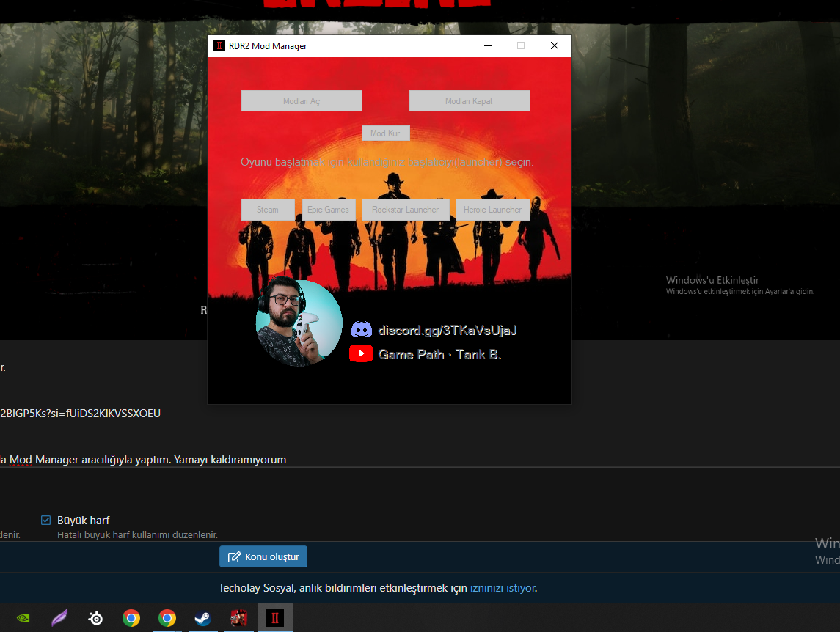Click the Discord logo icon
Screen dimensions: 840x632
click(x=361, y=329)
